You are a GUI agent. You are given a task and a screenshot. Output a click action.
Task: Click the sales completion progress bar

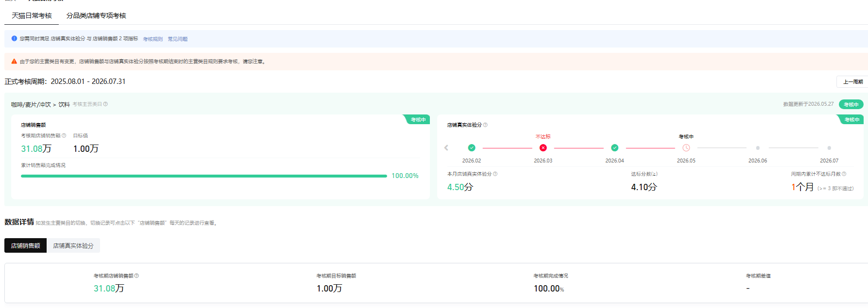204,176
